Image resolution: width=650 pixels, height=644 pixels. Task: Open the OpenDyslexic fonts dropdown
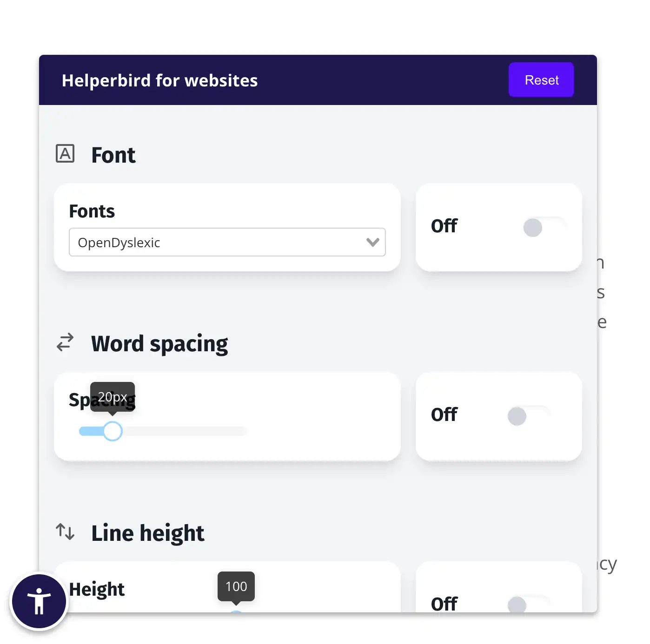coord(227,242)
